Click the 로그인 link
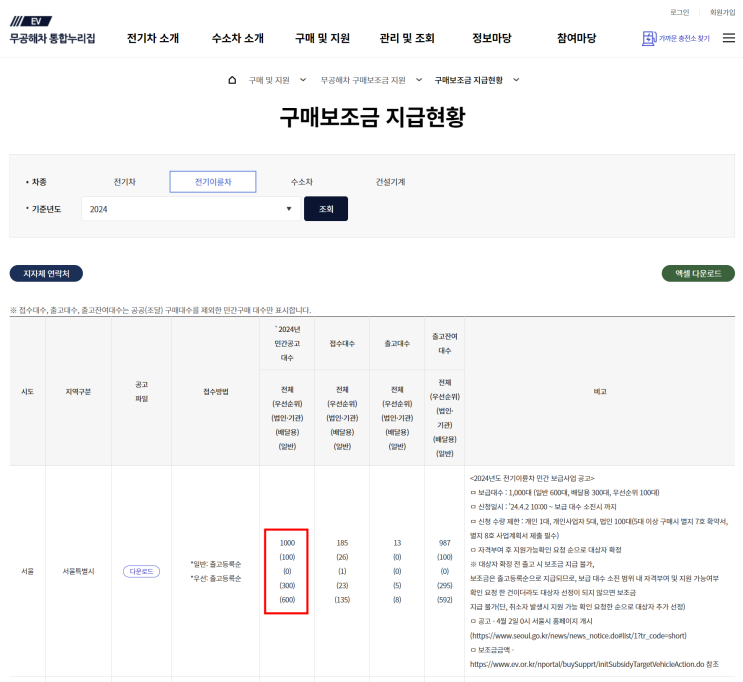 (x=680, y=12)
